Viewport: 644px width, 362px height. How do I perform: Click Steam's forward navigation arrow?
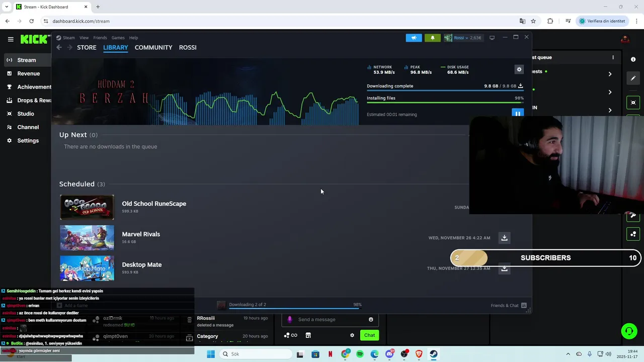pos(69,47)
